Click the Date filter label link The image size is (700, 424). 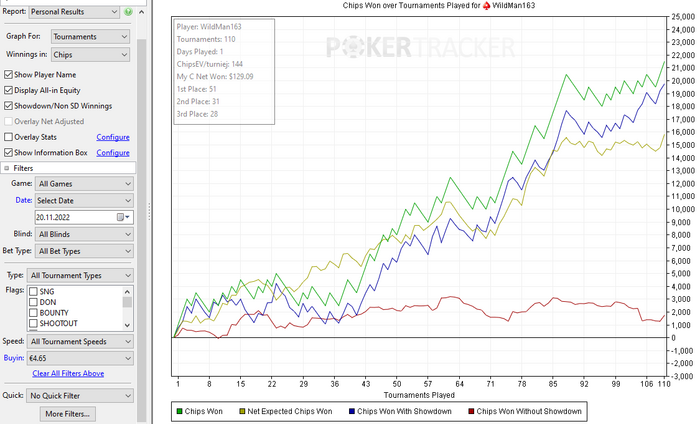24,200
